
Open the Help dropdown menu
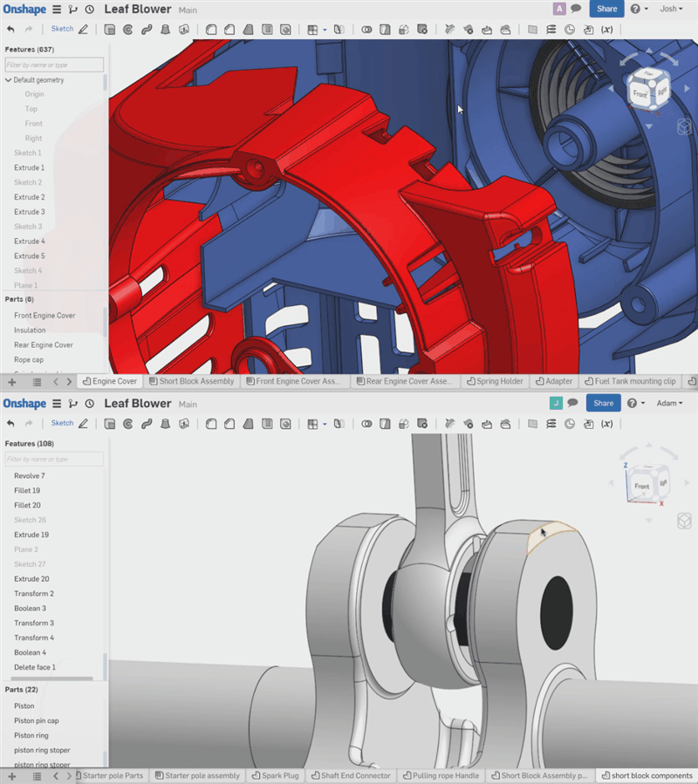click(640, 9)
